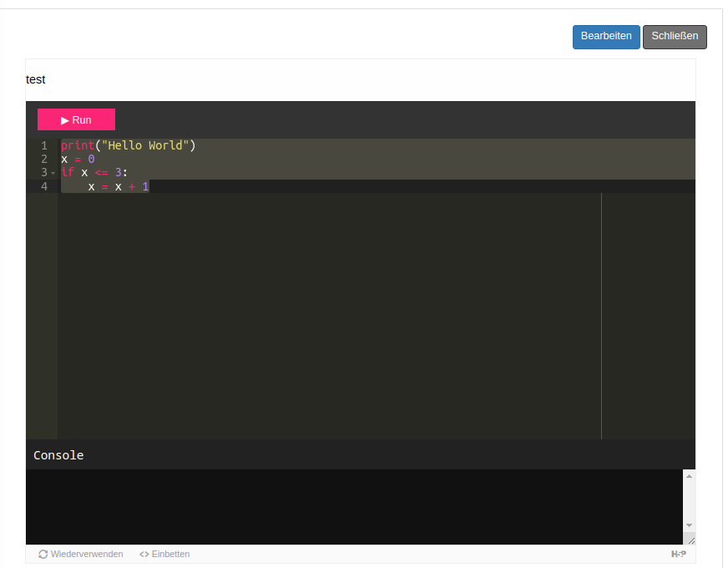The width and height of the screenshot is (728, 568).
Task: Click the console scrollbar up arrow
Action: [689, 476]
